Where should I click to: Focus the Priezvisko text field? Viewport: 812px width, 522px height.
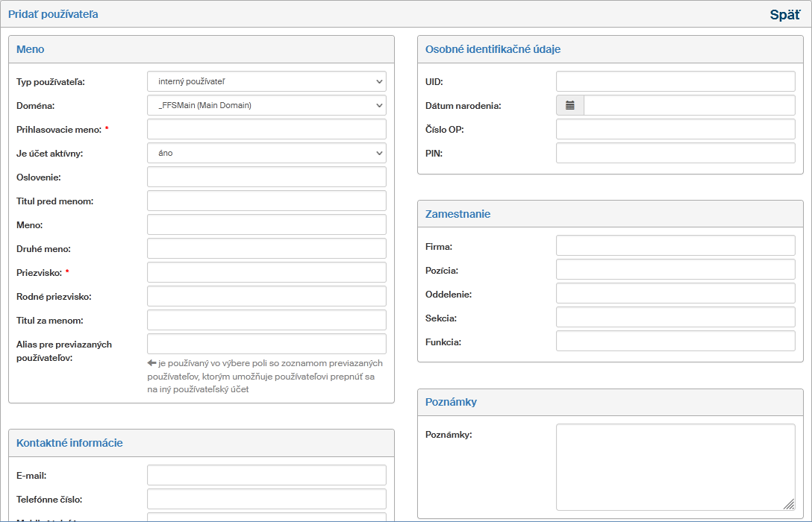(266, 272)
